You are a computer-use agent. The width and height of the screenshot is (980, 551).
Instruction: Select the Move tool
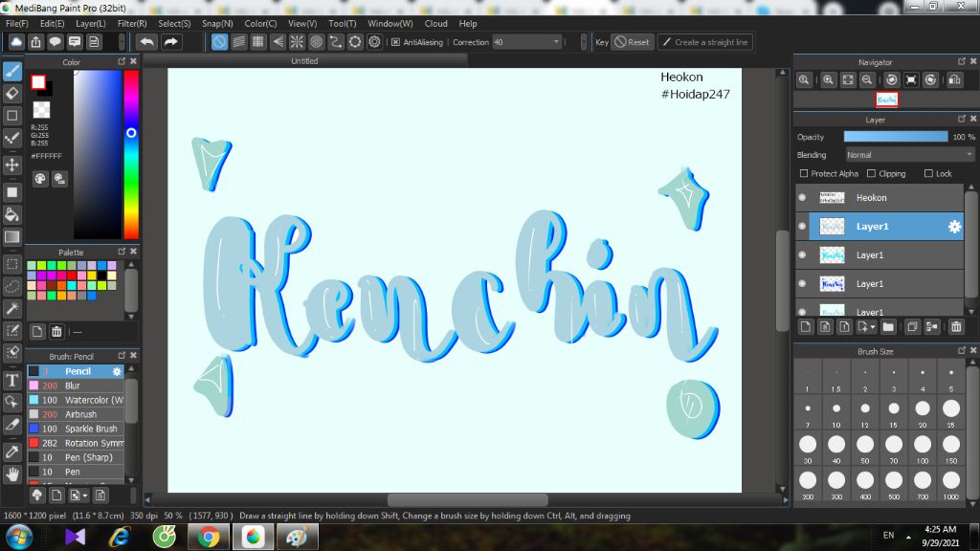(x=11, y=165)
